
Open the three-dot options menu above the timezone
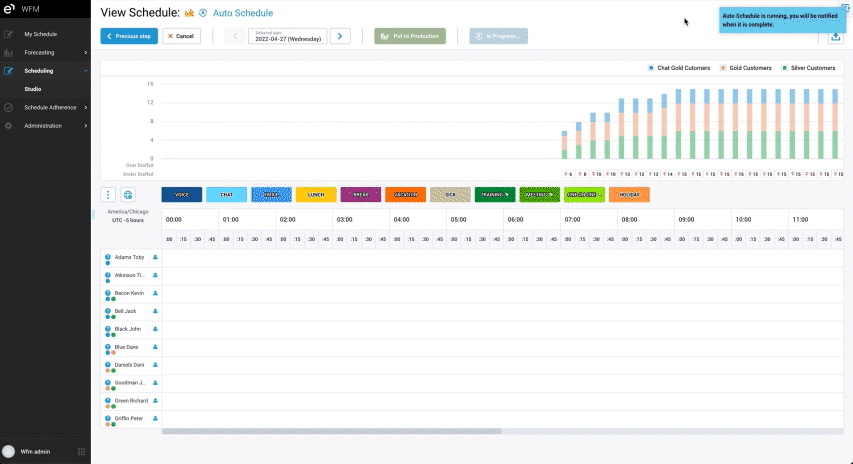pos(108,195)
